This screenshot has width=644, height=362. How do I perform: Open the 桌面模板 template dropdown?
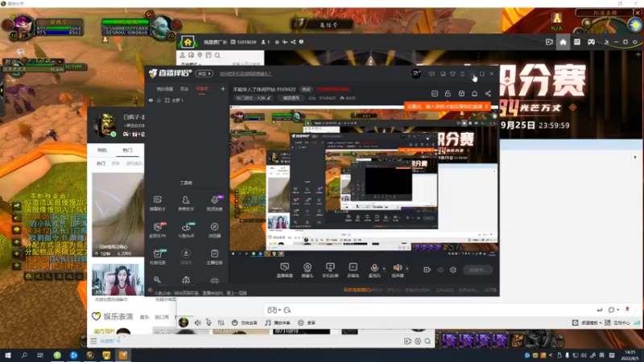pos(588,323)
